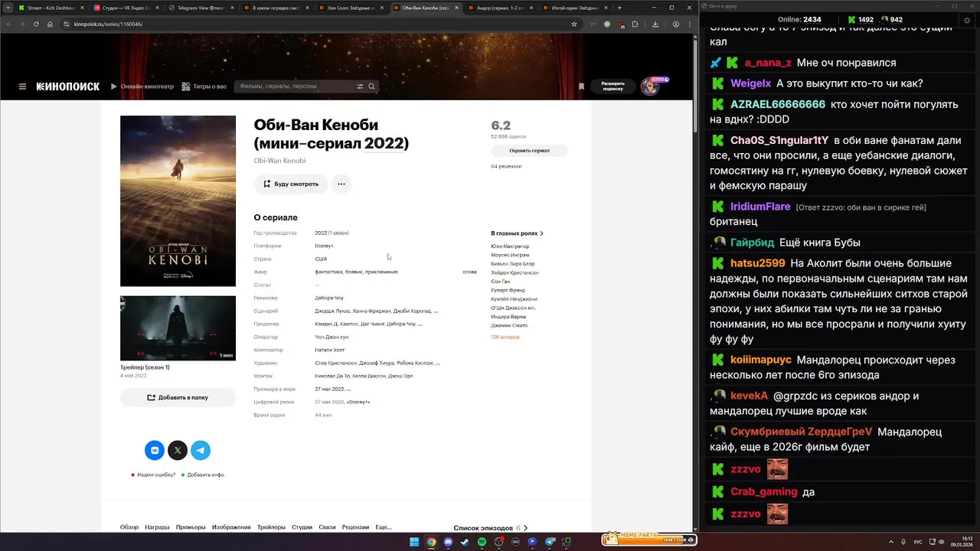The height and width of the screenshot is (551, 980).
Task: Click the слова link next to genres
Action: (469, 272)
